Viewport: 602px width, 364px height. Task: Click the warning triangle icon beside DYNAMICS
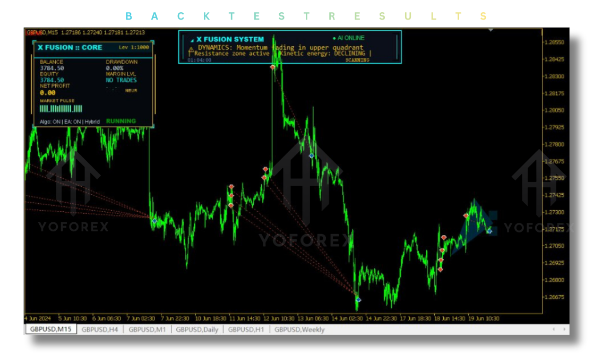[191, 49]
